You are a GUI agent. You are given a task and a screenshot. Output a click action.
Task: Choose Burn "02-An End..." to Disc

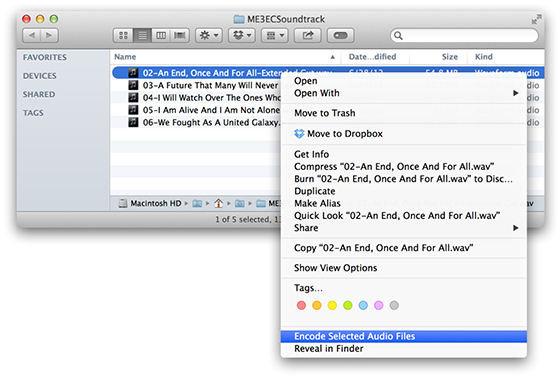[x=404, y=179]
